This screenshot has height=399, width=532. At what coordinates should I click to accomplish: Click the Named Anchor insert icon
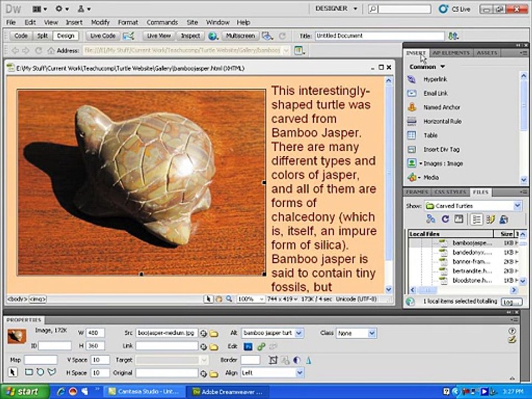pyautogui.click(x=411, y=107)
